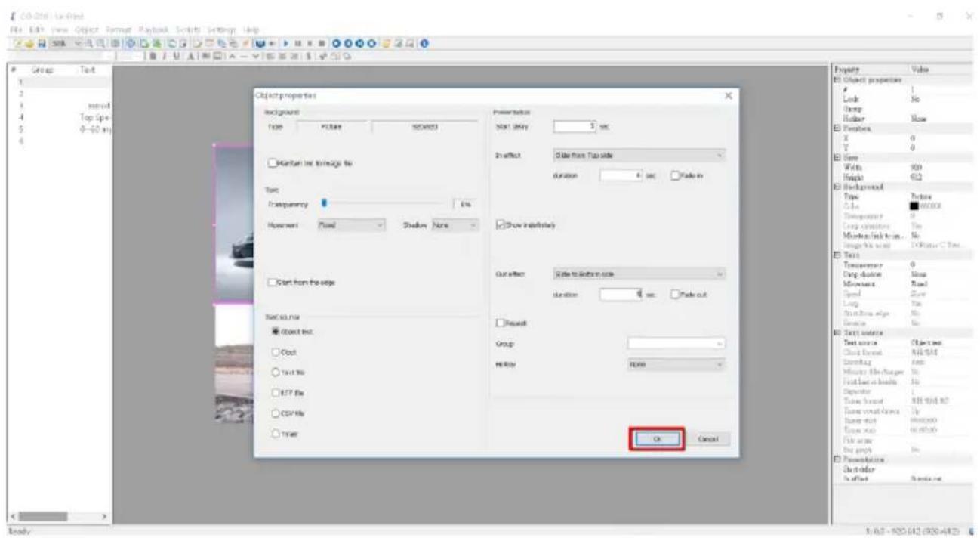This screenshot has height=538, width=980.
Task: Select the Text file source option
Action: pos(274,373)
